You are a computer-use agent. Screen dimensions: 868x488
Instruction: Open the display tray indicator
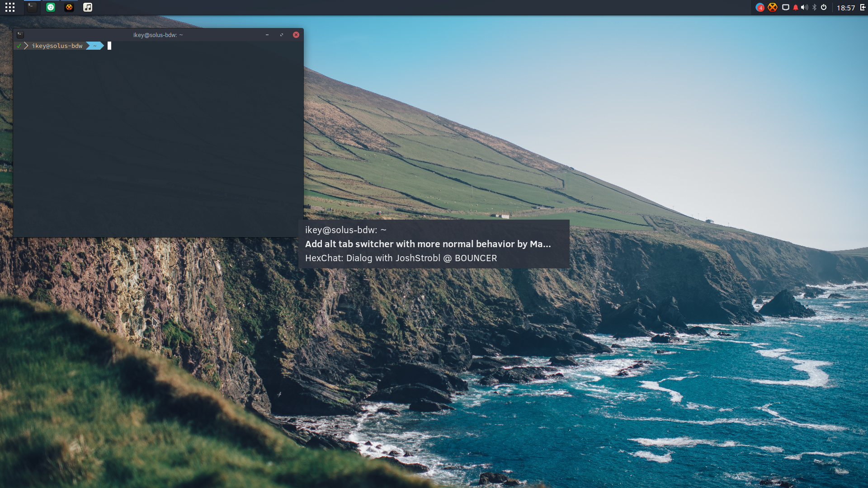click(x=786, y=7)
